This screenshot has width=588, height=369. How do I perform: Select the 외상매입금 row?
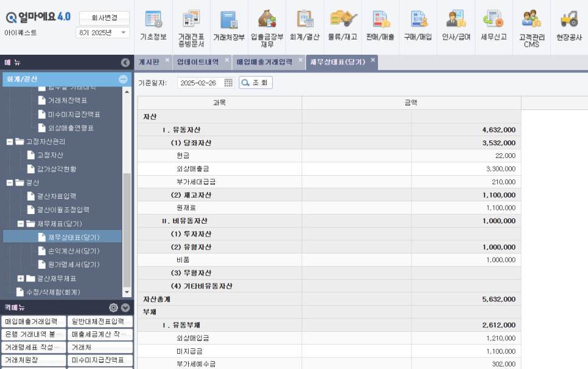click(x=329, y=338)
